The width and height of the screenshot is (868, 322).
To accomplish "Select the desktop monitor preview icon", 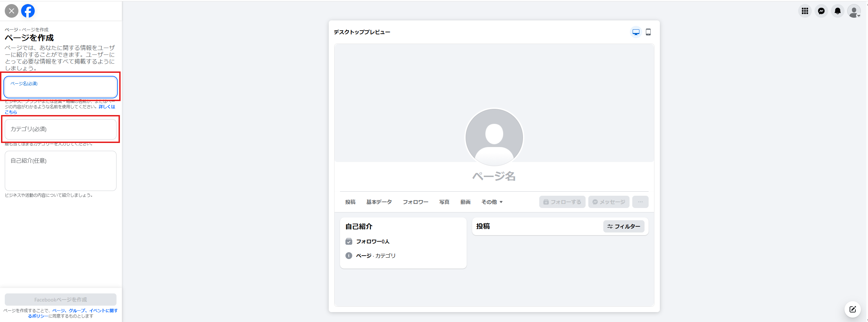I will click(636, 32).
